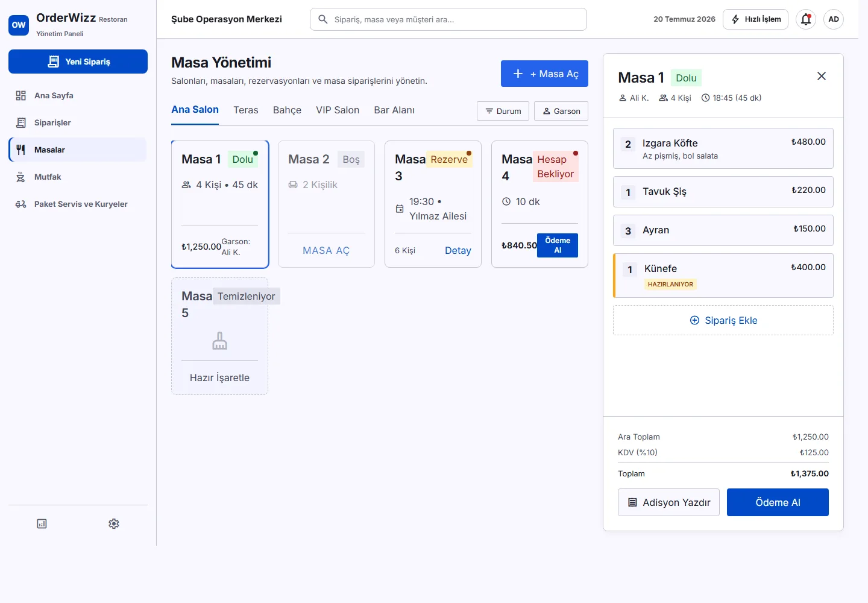The width and height of the screenshot is (868, 603).
Task: Click the OrderWizz OW logo
Action: pos(19,25)
